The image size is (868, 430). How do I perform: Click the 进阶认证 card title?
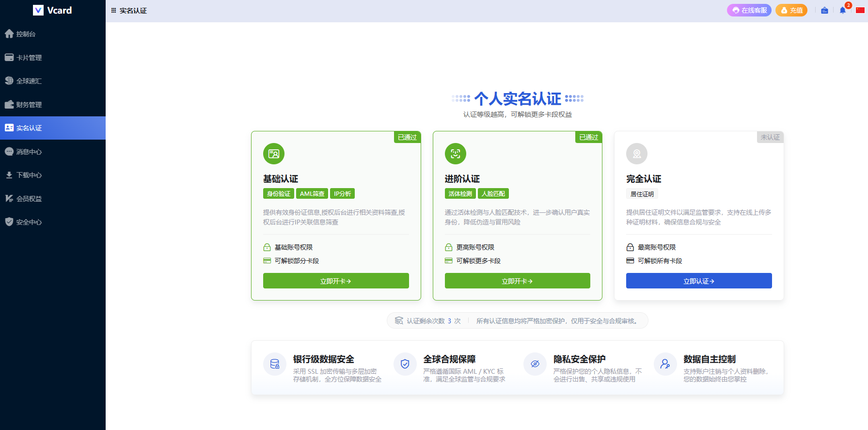(462, 179)
